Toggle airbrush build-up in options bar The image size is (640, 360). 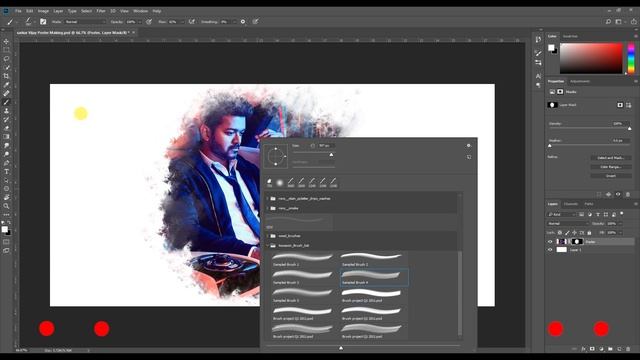191,22
